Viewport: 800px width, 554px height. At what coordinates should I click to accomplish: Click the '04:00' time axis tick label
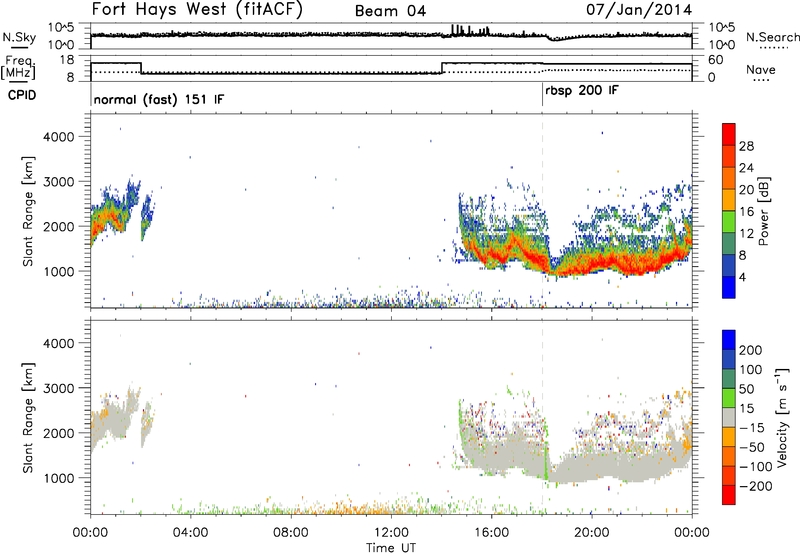pyautogui.click(x=190, y=533)
